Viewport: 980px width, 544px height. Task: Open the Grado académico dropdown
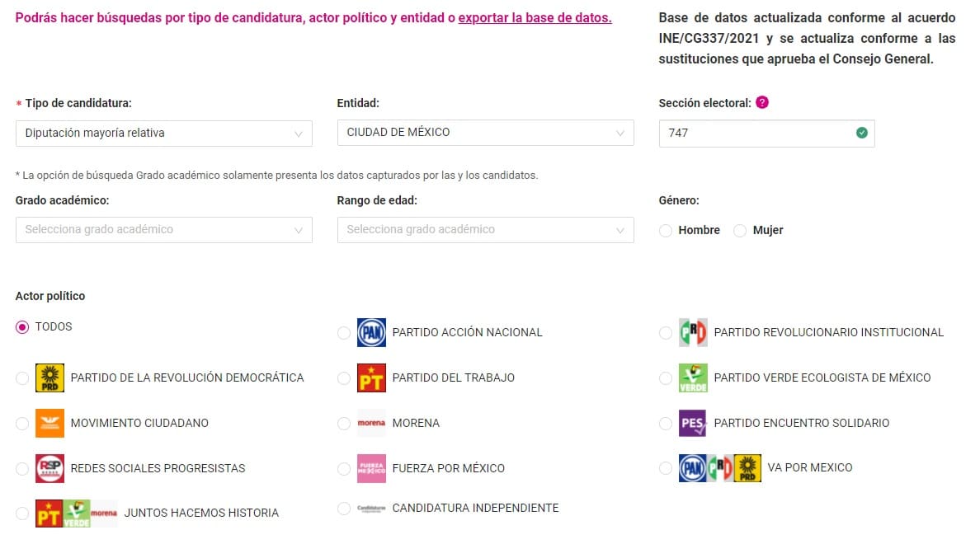tap(163, 230)
